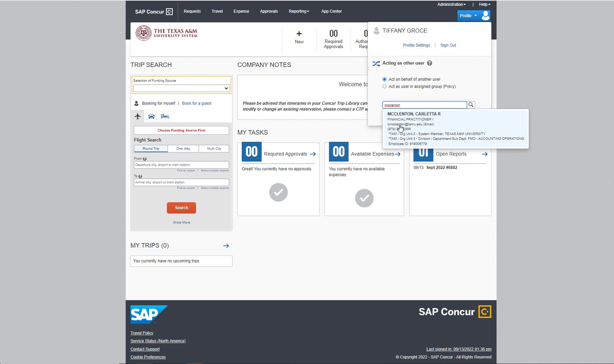Open the Expense menu item
The width and height of the screenshot is (614, 364).
coord(241,11)
